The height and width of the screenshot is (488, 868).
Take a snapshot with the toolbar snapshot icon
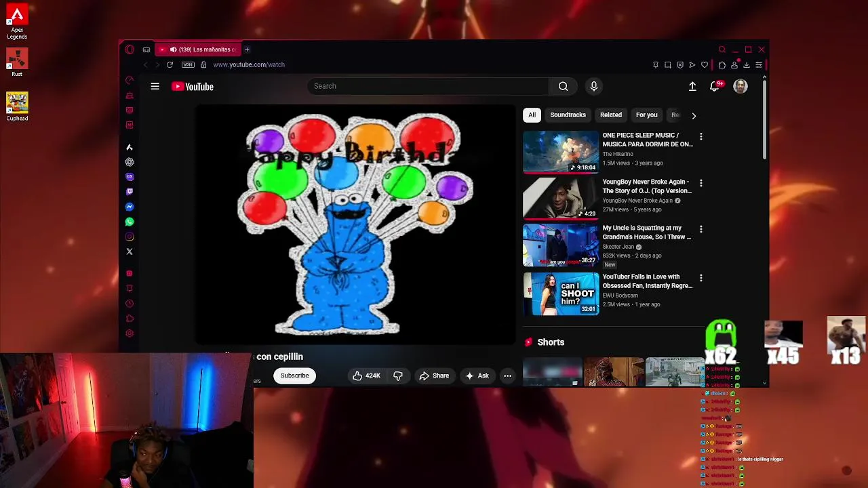pyautogui.click(x=668, y=65)
